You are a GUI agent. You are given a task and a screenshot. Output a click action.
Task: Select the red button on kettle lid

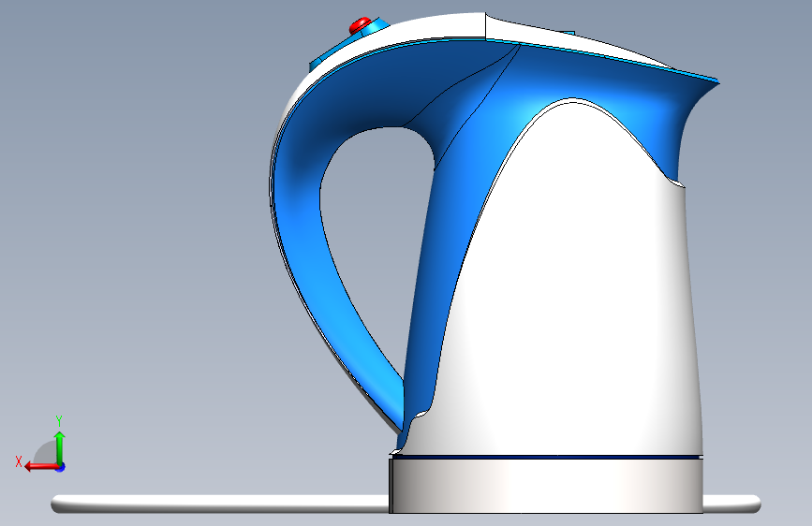[360, 24]
